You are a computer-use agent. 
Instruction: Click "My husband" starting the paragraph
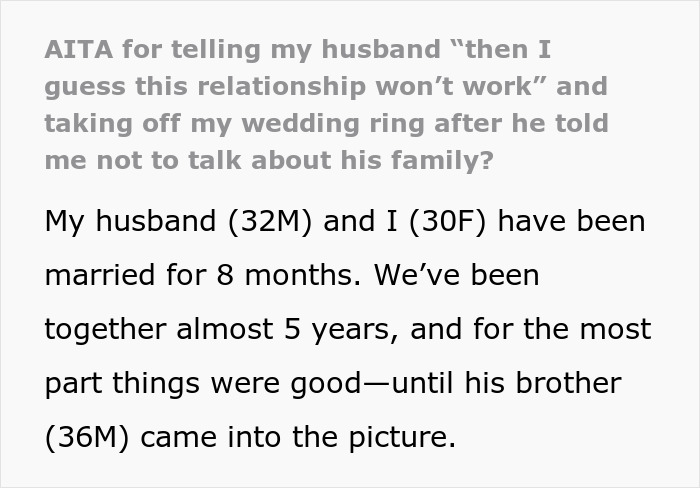pos(118,221)
